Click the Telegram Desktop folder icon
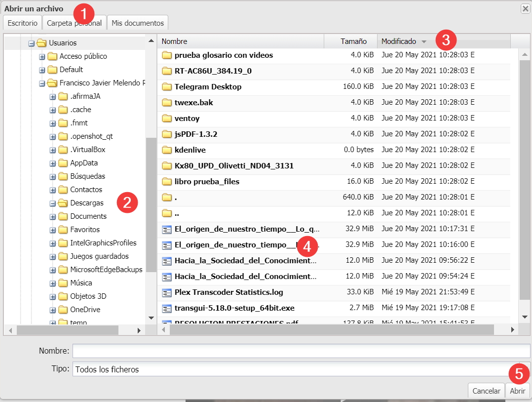This screenshot has width=532, height=402. pos(166,87)
